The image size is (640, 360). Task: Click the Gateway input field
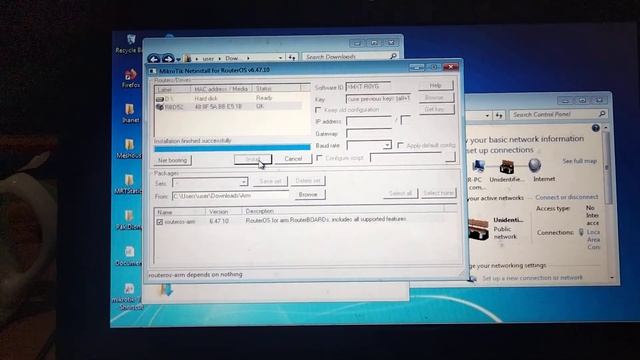[369, 133]
